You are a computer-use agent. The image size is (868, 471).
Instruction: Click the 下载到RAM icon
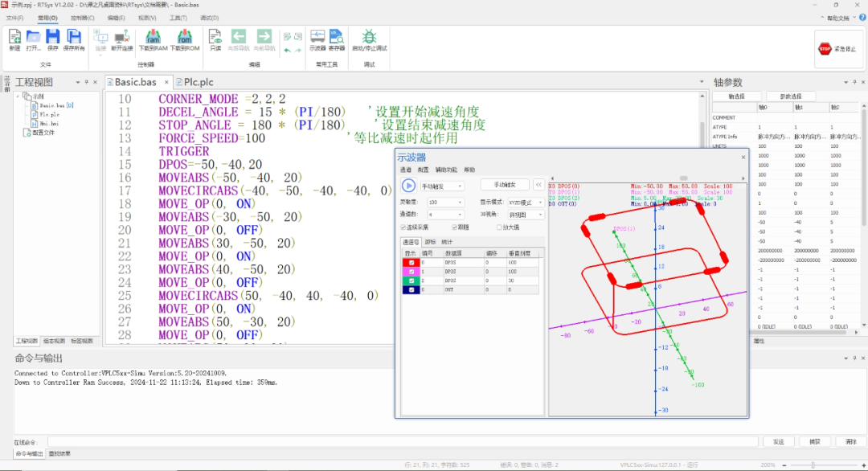(x=153, y=37)
